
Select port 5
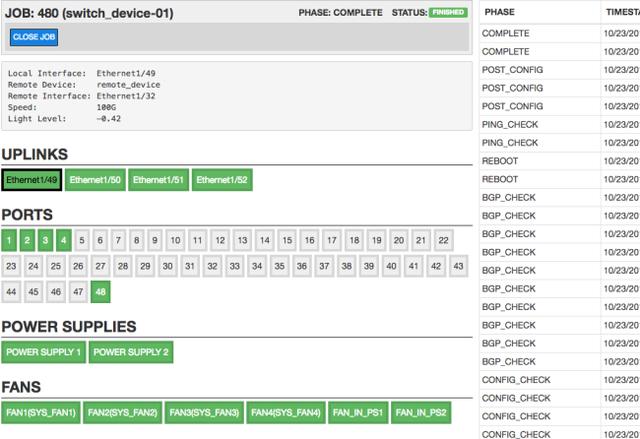pyautogui.click(x=82, y=240)
